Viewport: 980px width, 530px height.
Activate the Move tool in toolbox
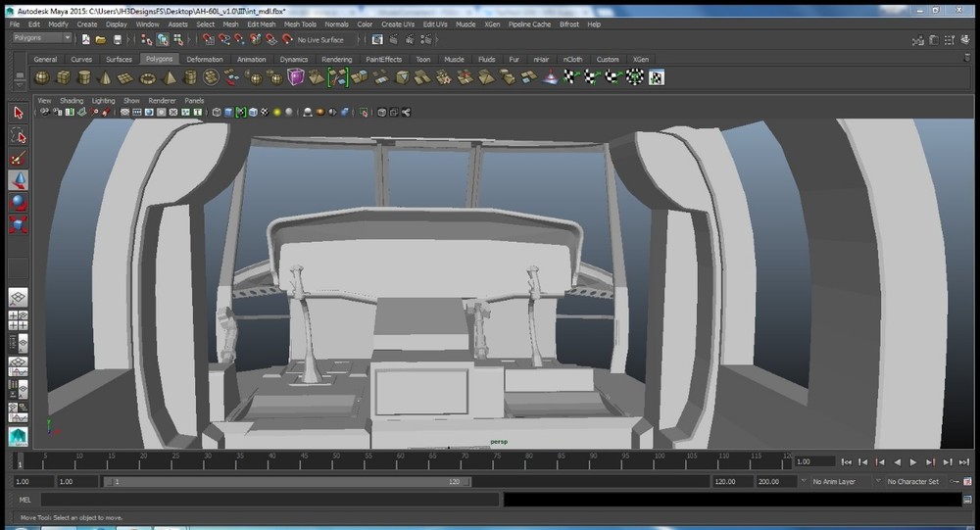(18, 180)
